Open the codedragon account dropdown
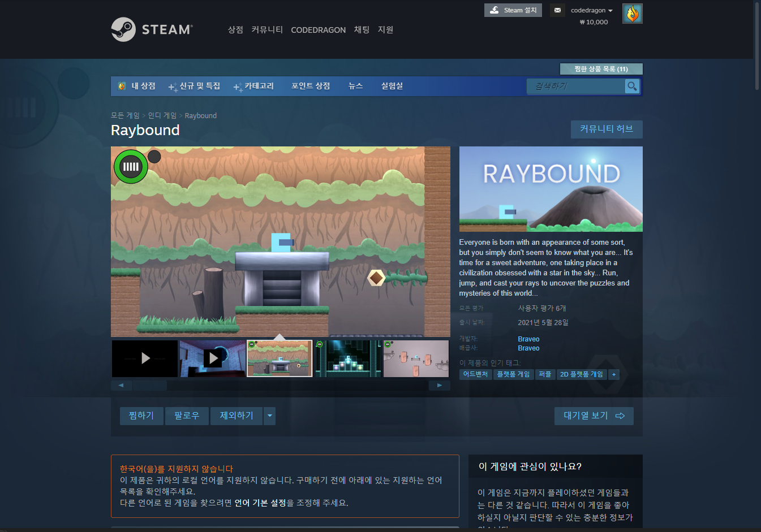This screenshot has height=532, width=761. pyautogui.click(x=592, y=10)
